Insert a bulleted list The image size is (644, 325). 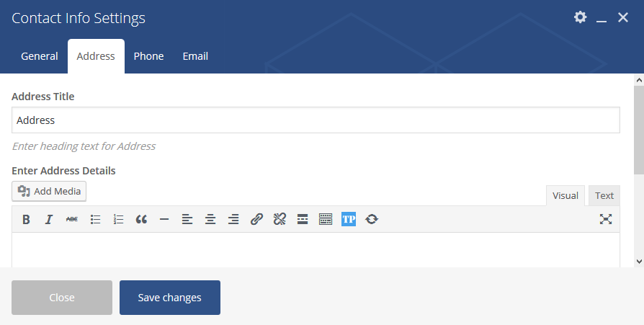pos(95,220)
